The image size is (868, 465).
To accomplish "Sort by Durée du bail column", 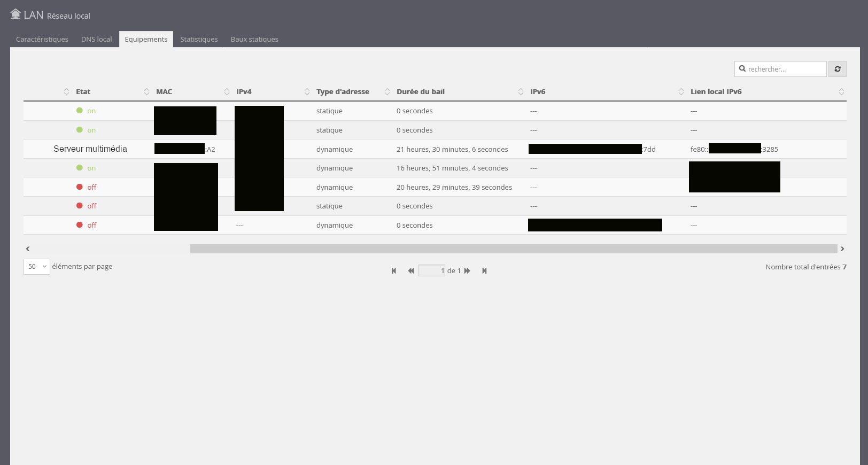I will click(x=420, y=92).
